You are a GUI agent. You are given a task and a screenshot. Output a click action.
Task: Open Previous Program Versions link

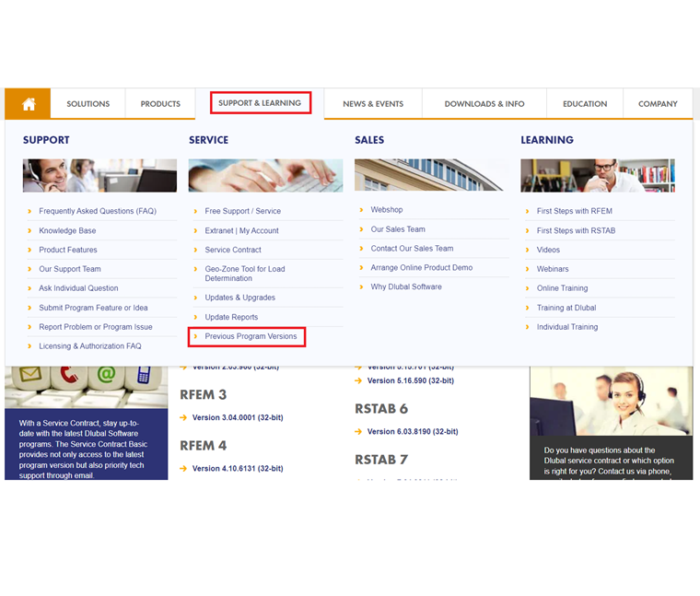pyautogui.click(x=251, y=336)
